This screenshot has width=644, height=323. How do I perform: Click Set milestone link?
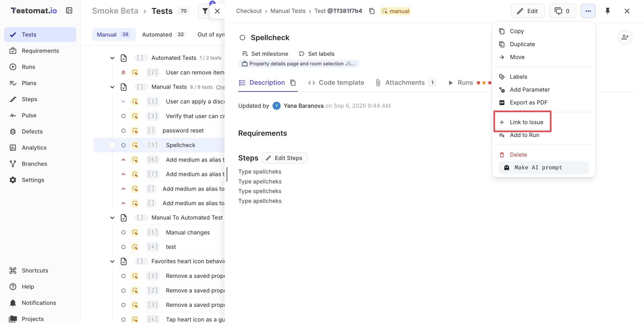[265, 54]
